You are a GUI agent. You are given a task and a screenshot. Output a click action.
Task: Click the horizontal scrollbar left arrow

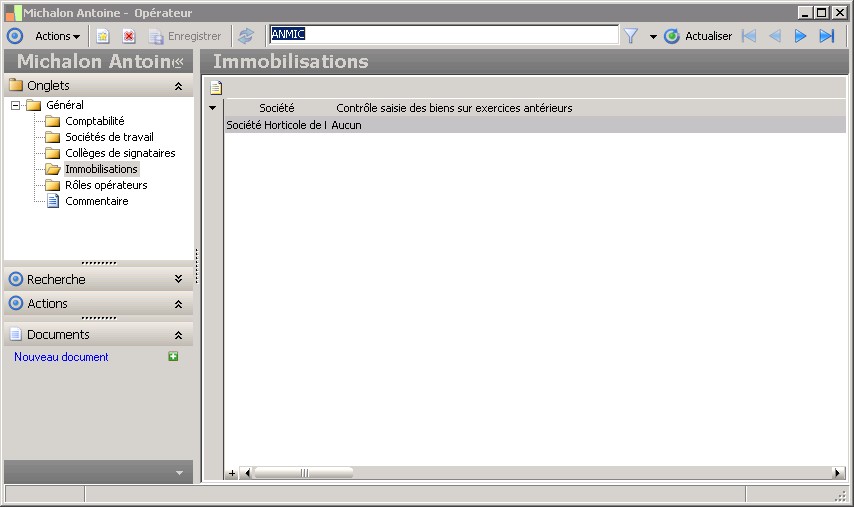247,473
